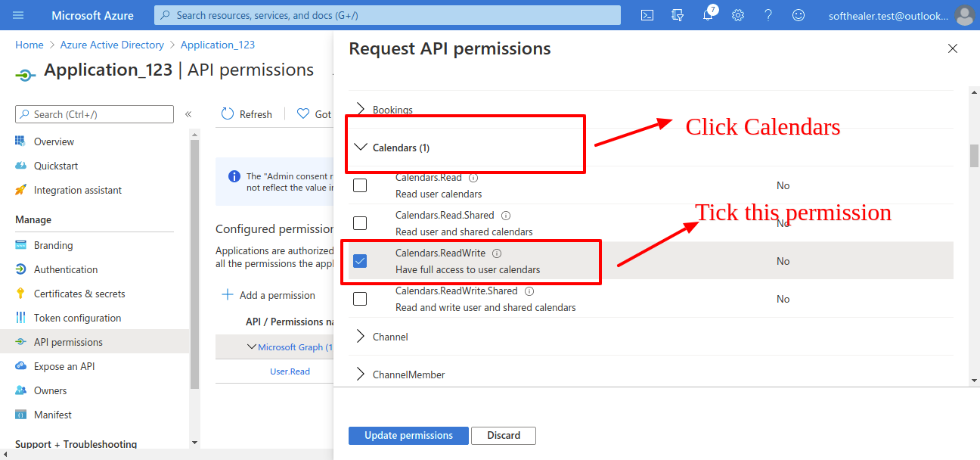
Task: Go to Application_123 breadcrumb
Action: (218, 45)
